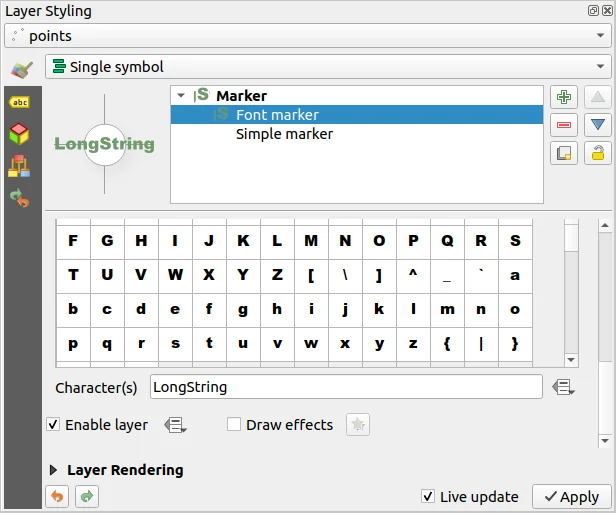Screen dimensions: 616x513
Task: Open the points layer dropdown
Action: [x=307, y=36]
